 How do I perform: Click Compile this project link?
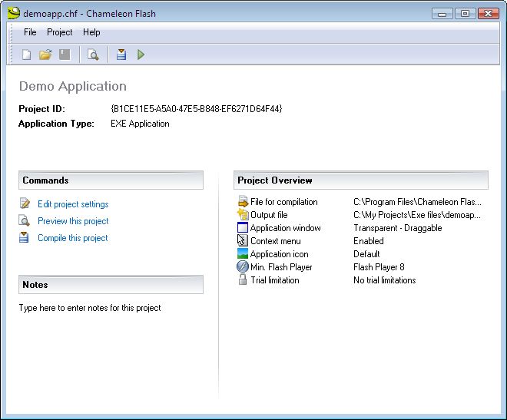pos(73,238)
